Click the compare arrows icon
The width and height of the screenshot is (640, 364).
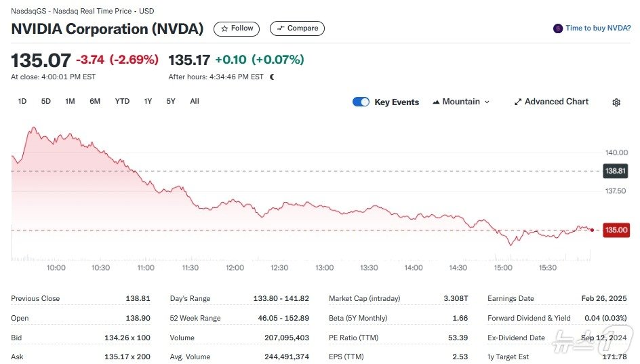[280, 28]
